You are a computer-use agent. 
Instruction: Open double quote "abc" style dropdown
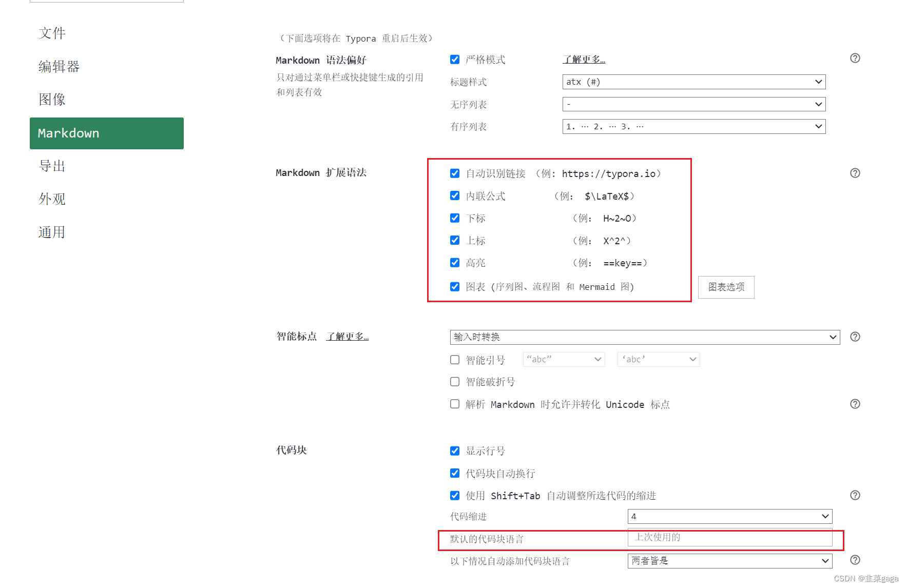coord(564,359)
